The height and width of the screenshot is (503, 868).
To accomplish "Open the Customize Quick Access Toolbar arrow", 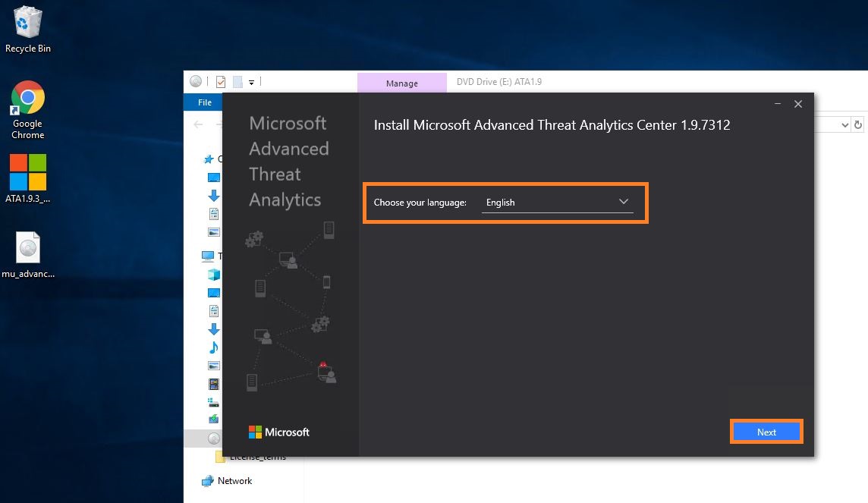I will pyautogui.click(x=251, y=83).
